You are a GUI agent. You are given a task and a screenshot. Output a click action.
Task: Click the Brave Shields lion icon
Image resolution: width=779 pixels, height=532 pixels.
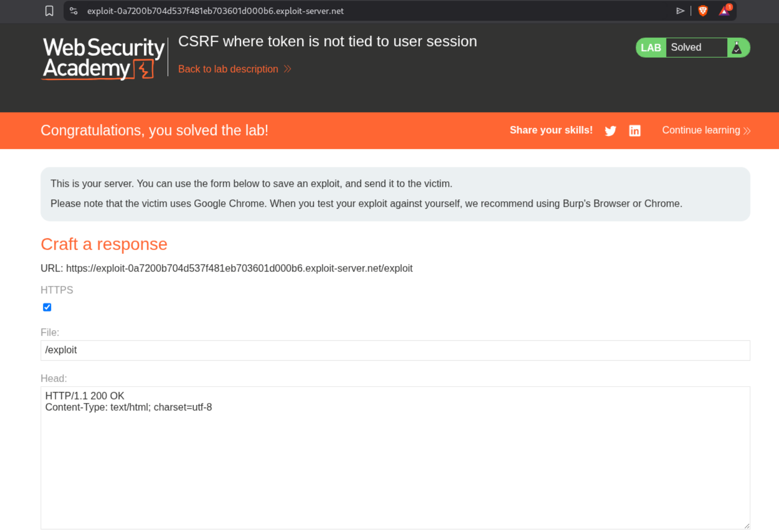[703, 11]
